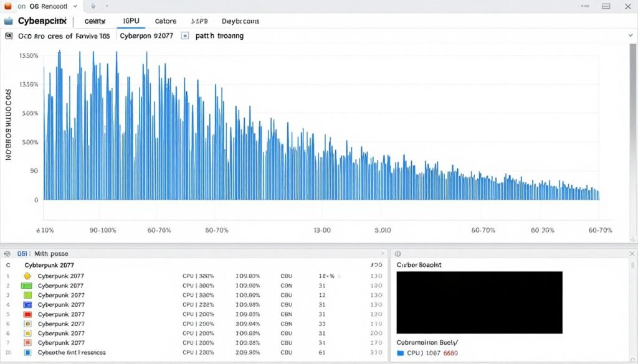Click the 'Cyberpon 92077' toolbar label

(x=146, y=35)
